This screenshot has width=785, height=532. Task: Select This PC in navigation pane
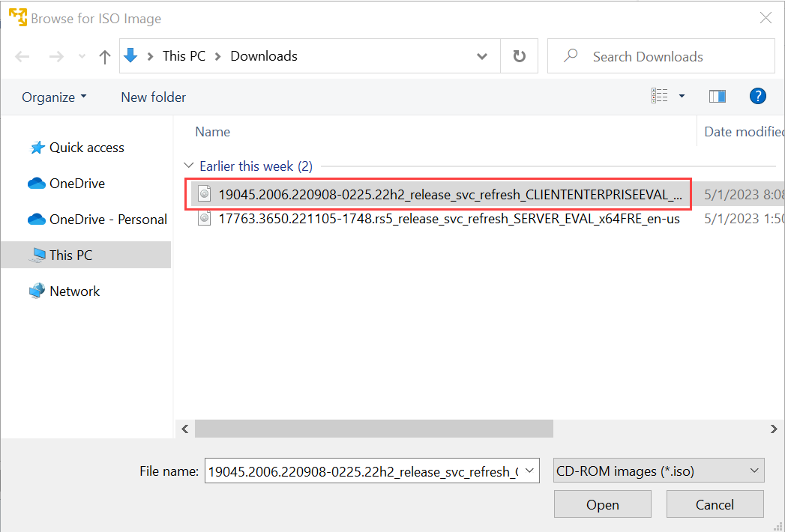[x=86, y=256]
